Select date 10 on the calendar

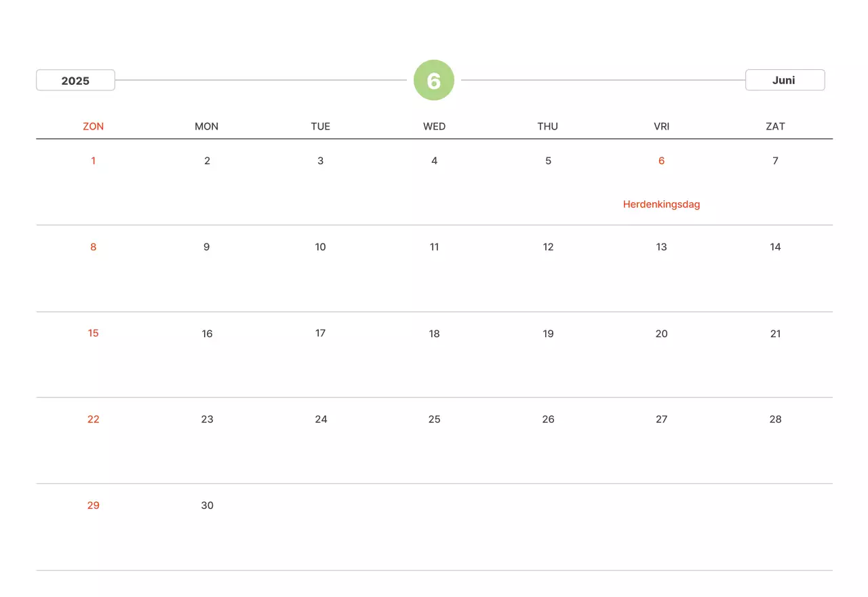point(321,247)
